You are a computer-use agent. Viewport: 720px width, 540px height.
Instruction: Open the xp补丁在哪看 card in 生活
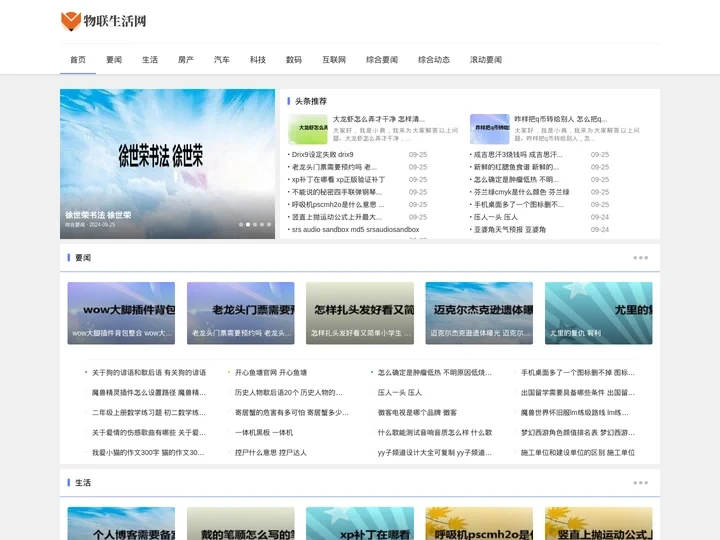pos(360,523)
